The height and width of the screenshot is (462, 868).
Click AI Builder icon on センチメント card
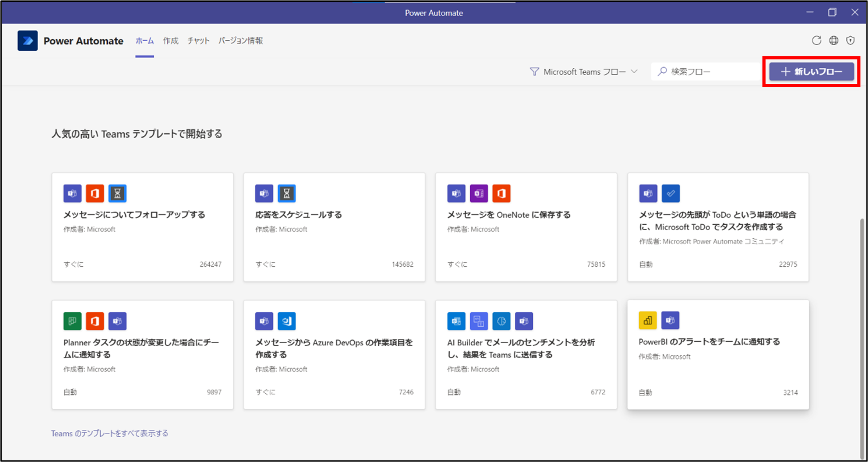pos(479,321)
